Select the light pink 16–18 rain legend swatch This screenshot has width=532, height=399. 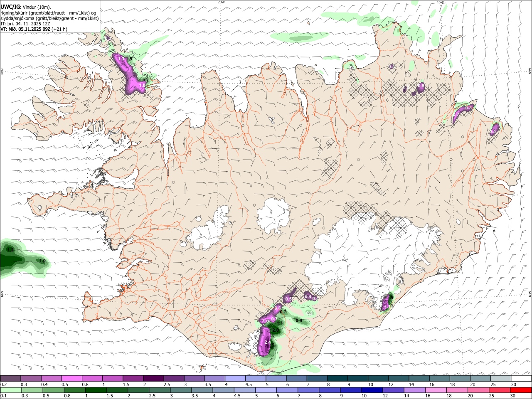point(436,390)
